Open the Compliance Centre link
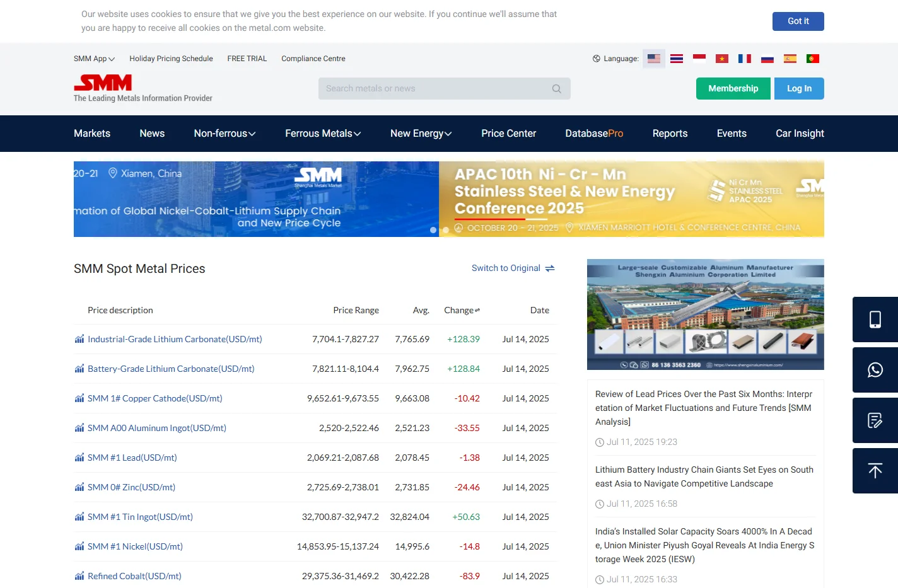This screenshot has width=898, height=588. (x=313, y=59)
